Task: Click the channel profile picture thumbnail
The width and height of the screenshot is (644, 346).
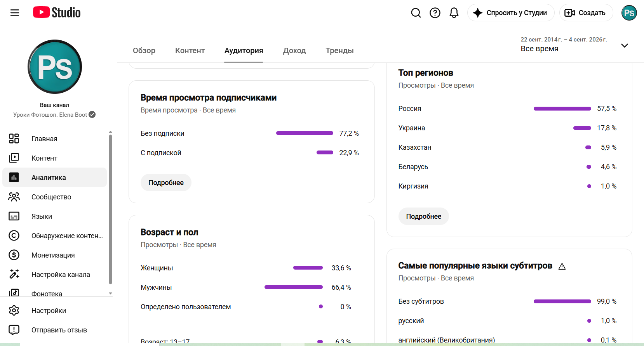Action: pyautogui.click(x=55, y=67)
